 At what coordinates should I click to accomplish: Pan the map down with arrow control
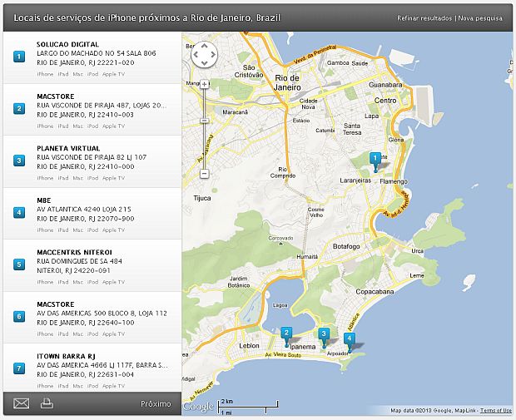205,63
